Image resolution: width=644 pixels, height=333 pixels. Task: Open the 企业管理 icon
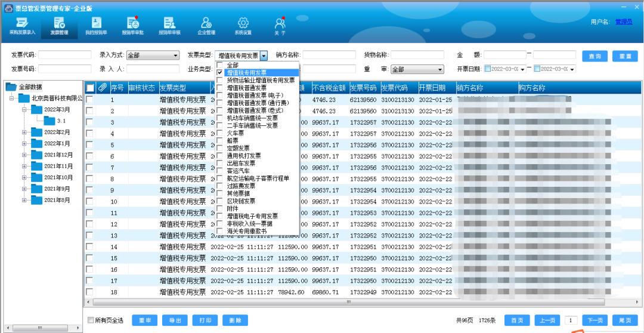tap(206, 26)
